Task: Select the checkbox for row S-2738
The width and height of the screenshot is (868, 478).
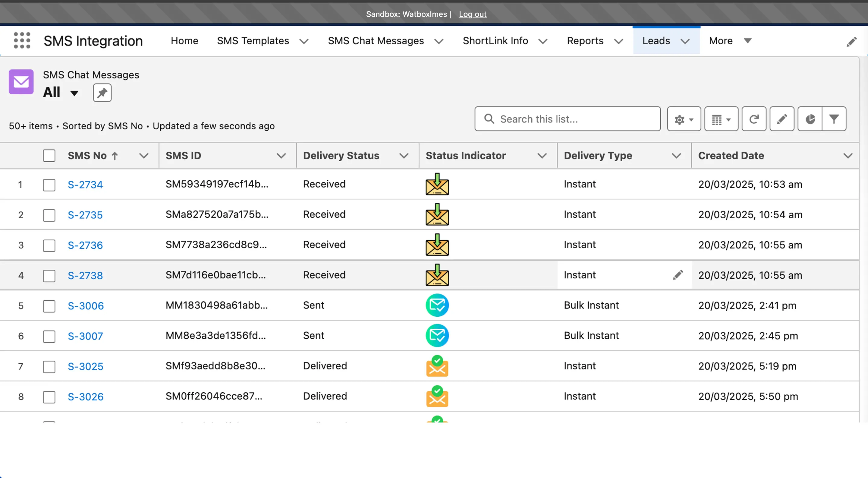Action: [x=49, y=276]
